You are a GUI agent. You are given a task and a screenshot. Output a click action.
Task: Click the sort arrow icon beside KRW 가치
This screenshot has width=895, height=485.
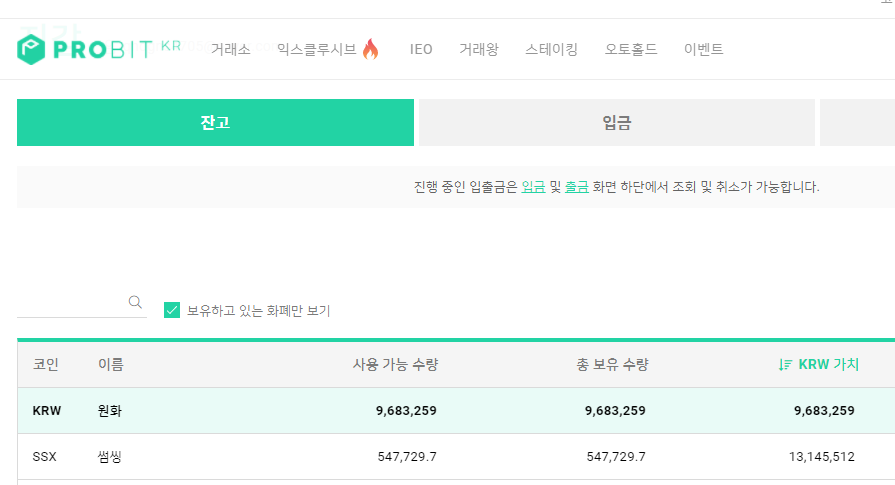(x=785, y=365)
